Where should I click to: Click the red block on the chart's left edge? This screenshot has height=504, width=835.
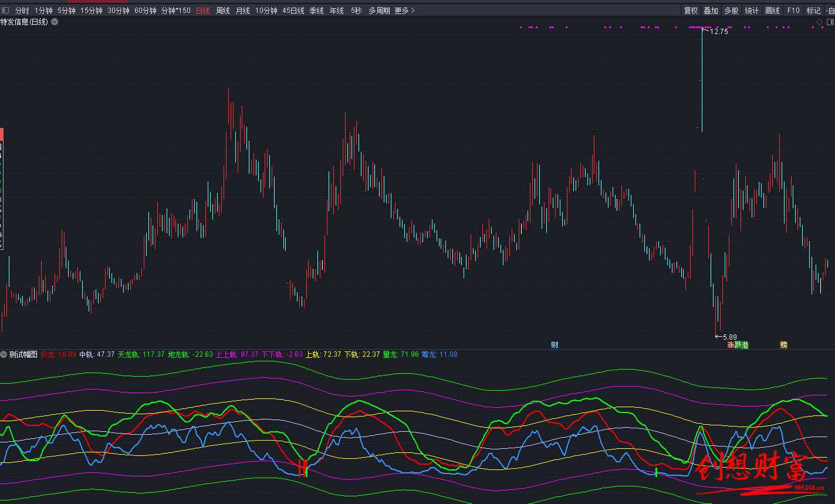click(2, 134)
